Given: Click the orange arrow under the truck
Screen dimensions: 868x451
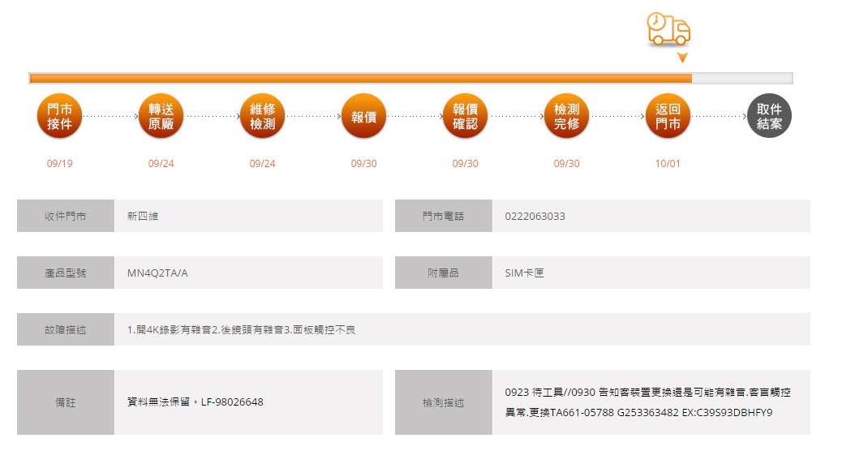Looking at the screenshot, I should 682,58.
